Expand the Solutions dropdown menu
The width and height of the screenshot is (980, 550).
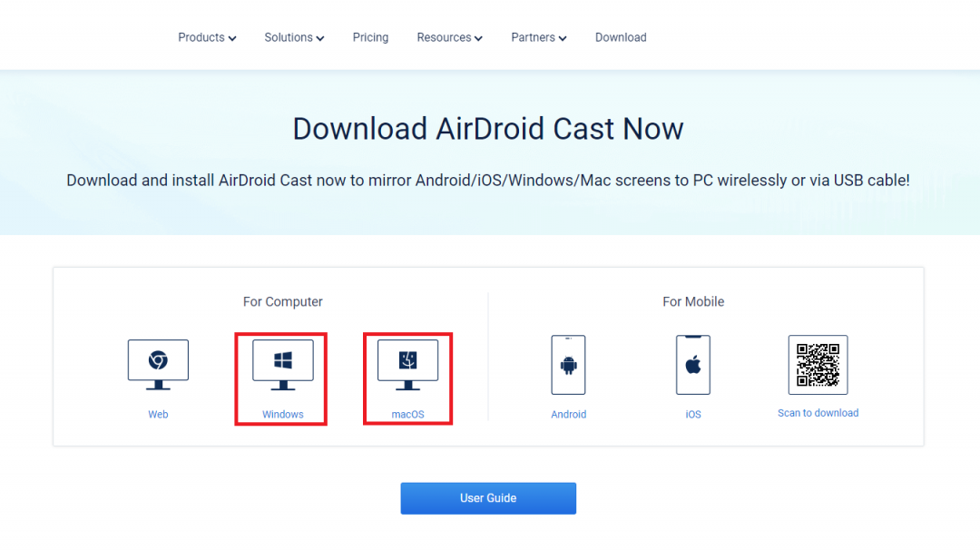point(294,37)
